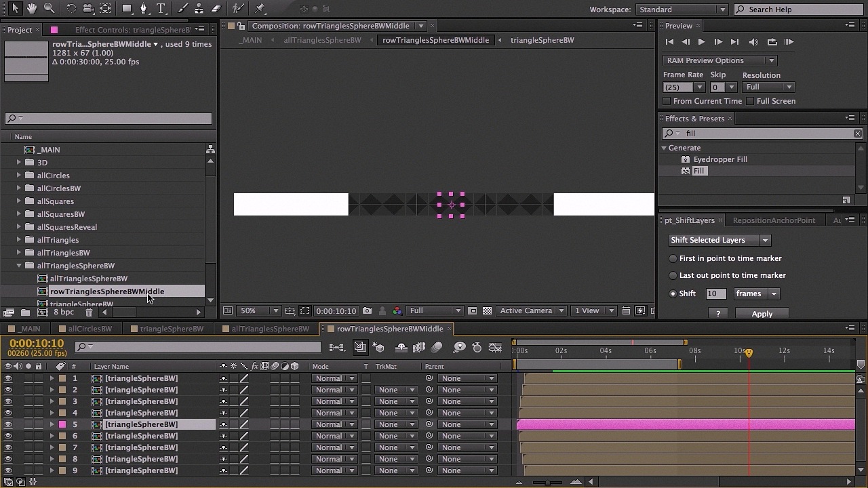Hide layer 5 triangleSphereBW eye icon
Viewport: 868px width, 488px height.
(x=8, y=424)
